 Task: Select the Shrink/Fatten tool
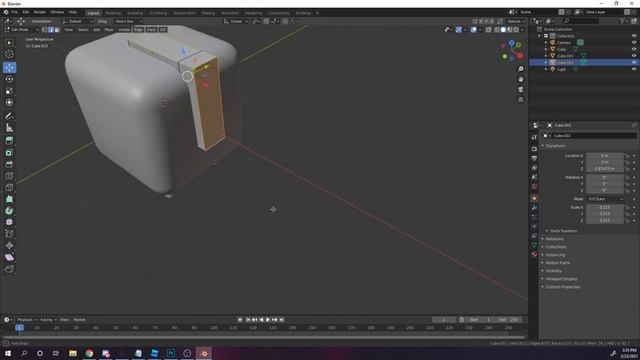click(9, 246)
